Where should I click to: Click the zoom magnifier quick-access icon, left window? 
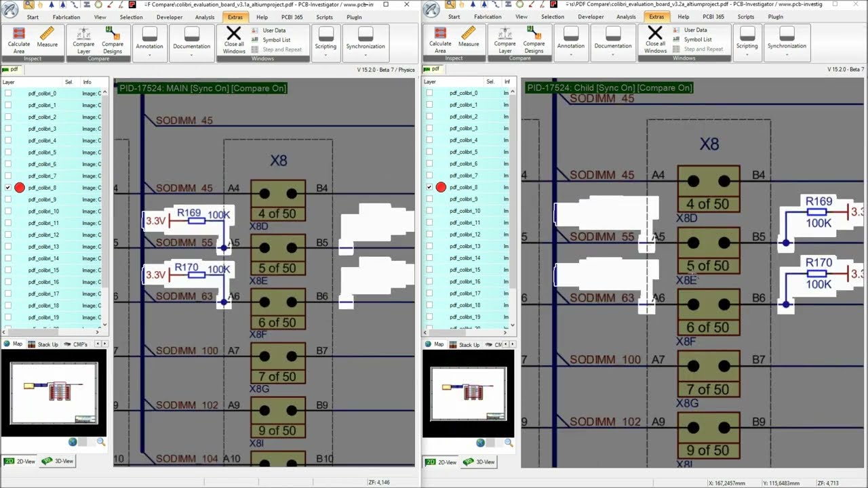tap(29, 4)
